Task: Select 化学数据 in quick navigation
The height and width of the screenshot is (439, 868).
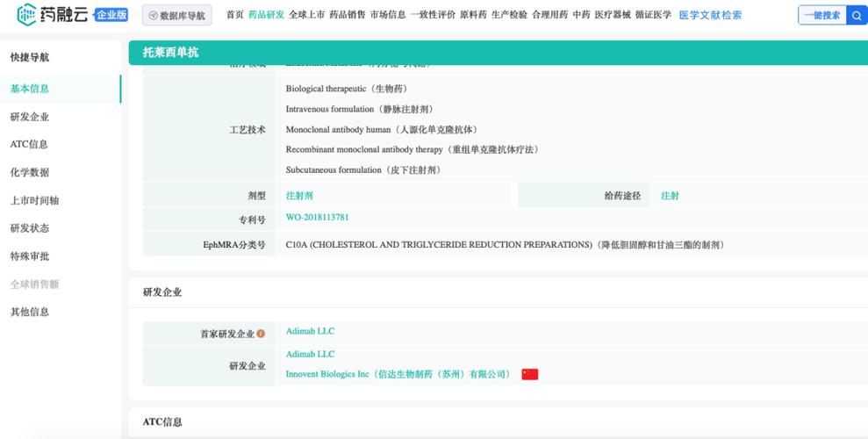Action: coord(30,172)
